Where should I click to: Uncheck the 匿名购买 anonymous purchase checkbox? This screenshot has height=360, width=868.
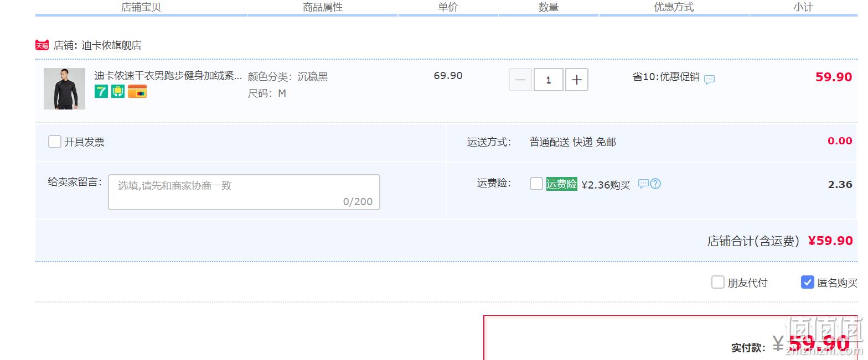tap(808, 283)
